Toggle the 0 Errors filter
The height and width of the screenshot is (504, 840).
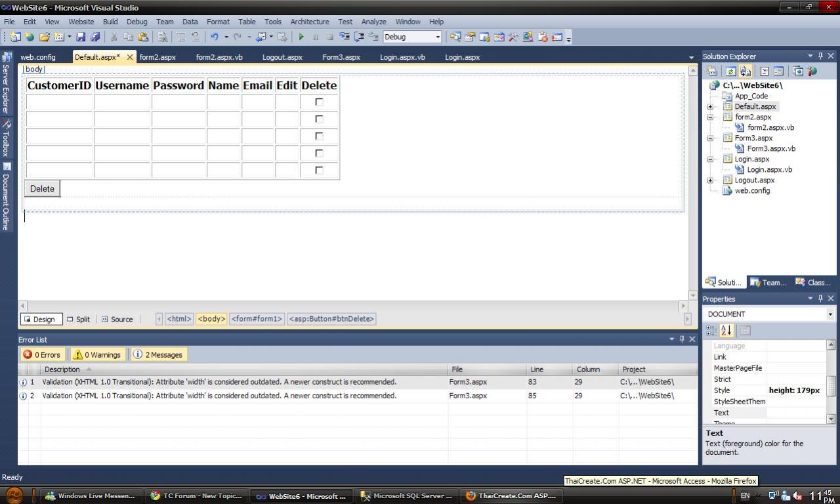click(x=42, y=354)
